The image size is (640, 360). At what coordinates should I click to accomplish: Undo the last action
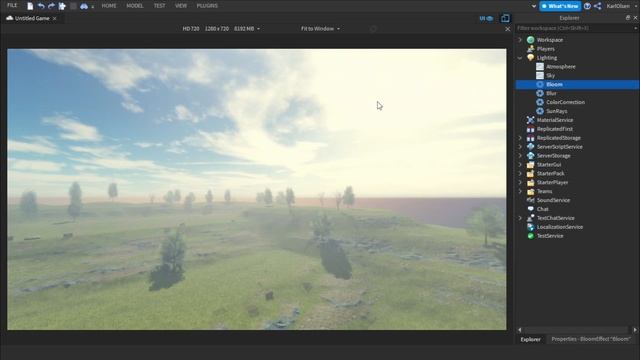[x=41, y=6]
